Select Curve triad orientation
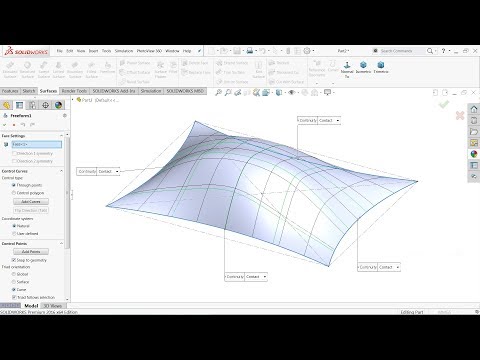This screenshot has width=480, height=360. [x=14, y=290]
